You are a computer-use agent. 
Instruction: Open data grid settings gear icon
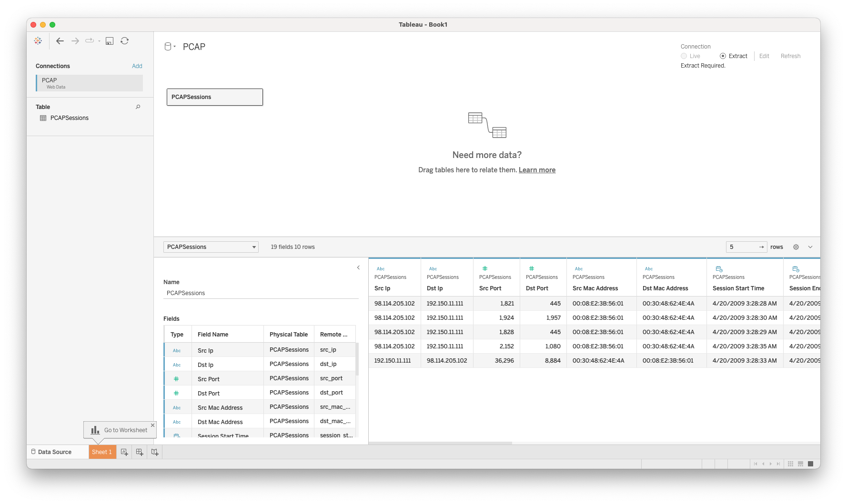pos(796,247)
